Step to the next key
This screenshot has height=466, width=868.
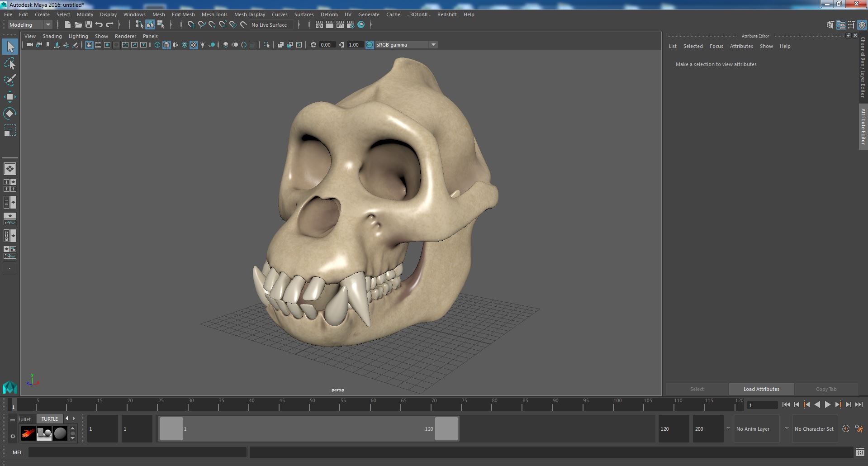click(838, 405)
